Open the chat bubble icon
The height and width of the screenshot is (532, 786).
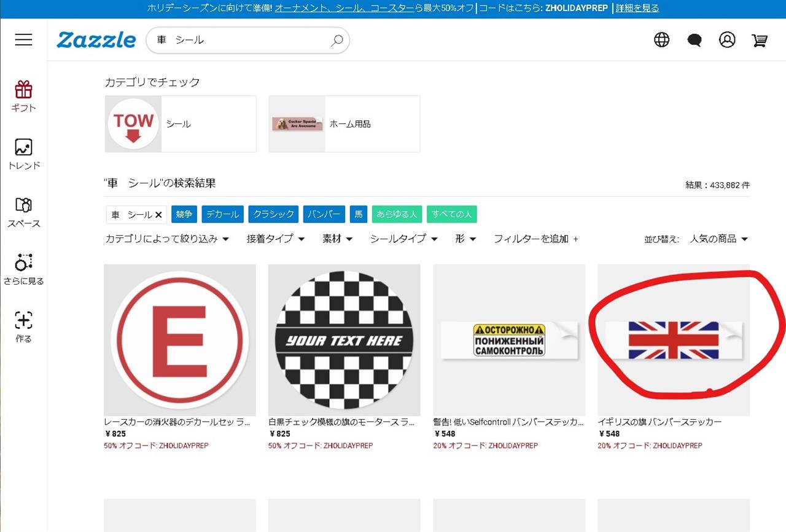pos(695,40)
